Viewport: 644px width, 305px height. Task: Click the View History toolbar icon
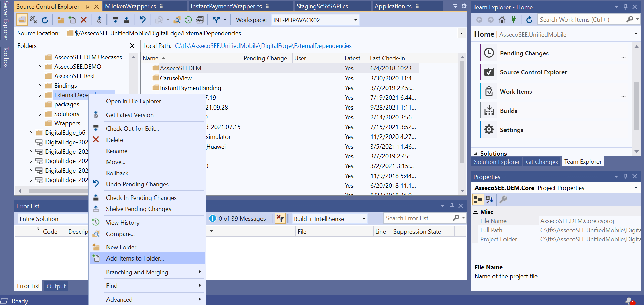(x=188, y=20)
